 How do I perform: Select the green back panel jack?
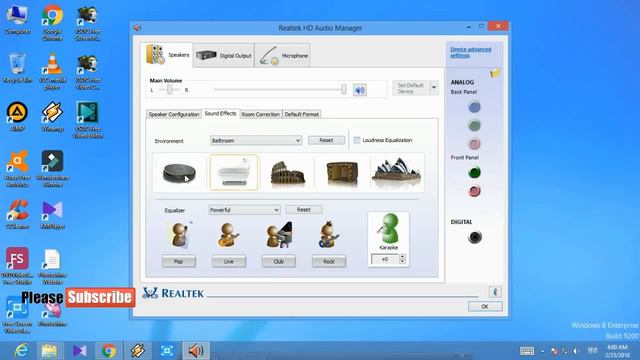tap(474, 125)
